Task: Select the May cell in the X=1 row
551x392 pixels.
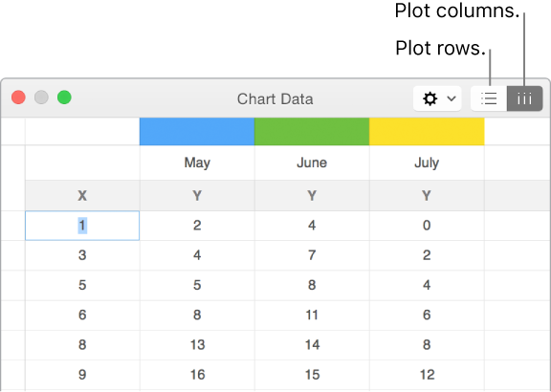Action: pyautogui.click(x=197, y=226)
